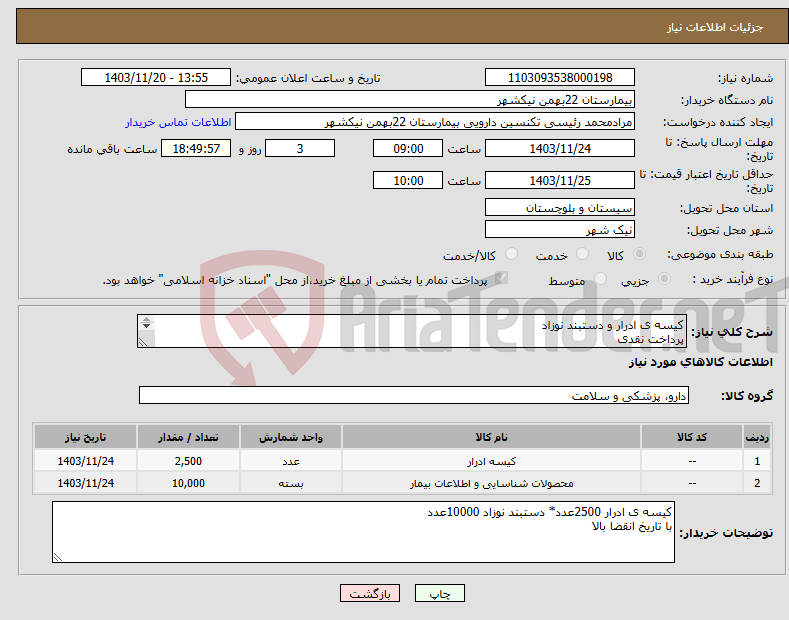The image size is (789, 620).
Task: Click the city field نیک شهر
Action: 560,229
